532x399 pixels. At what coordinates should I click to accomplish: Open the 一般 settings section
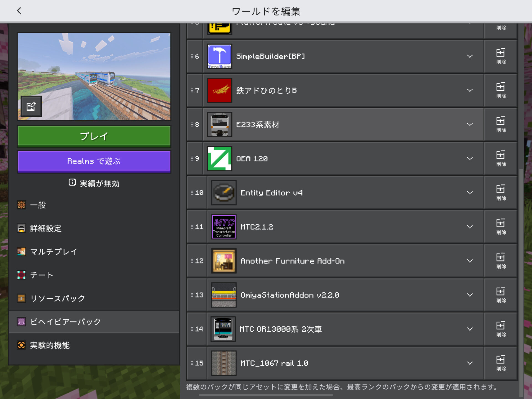pos(38,205)
